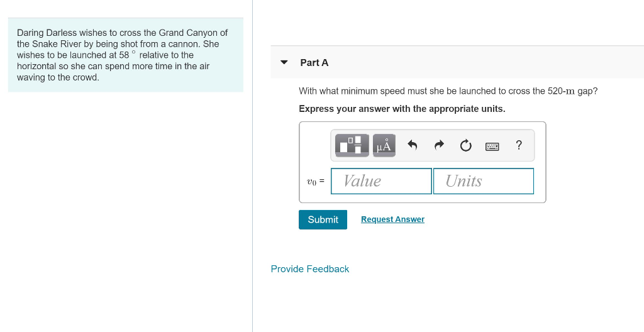Redo the last answer edit

tap(440, 145)
